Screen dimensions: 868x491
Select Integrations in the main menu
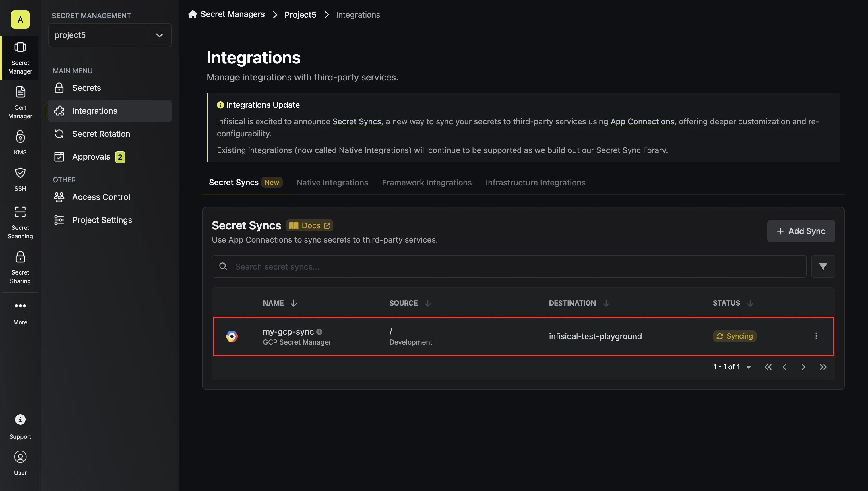(x=110, y=111)
